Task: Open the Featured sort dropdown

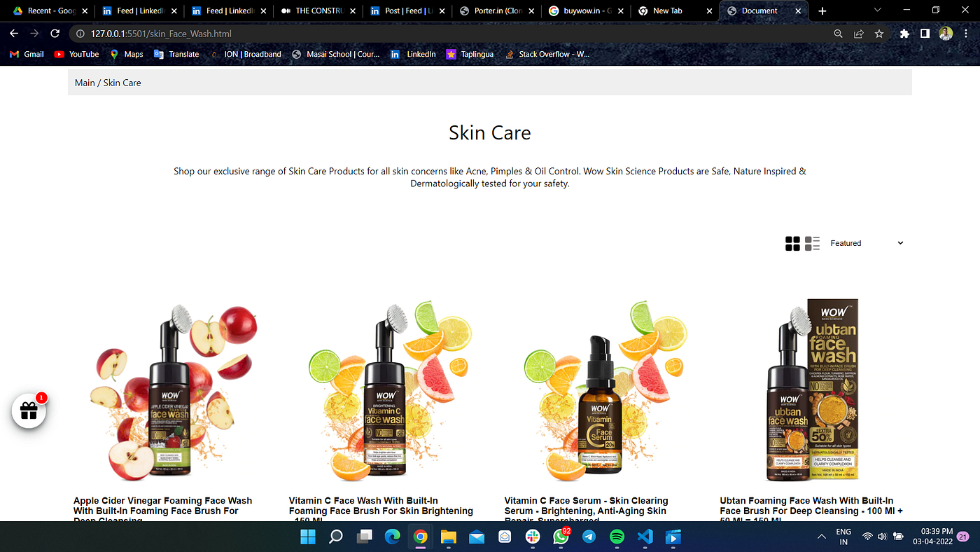Action: [867, 243]
